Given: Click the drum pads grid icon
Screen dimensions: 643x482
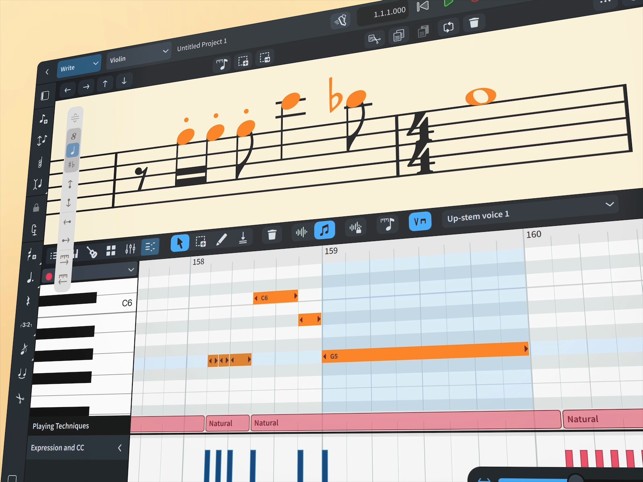Looking at the screenshot, I should point(111,250).
